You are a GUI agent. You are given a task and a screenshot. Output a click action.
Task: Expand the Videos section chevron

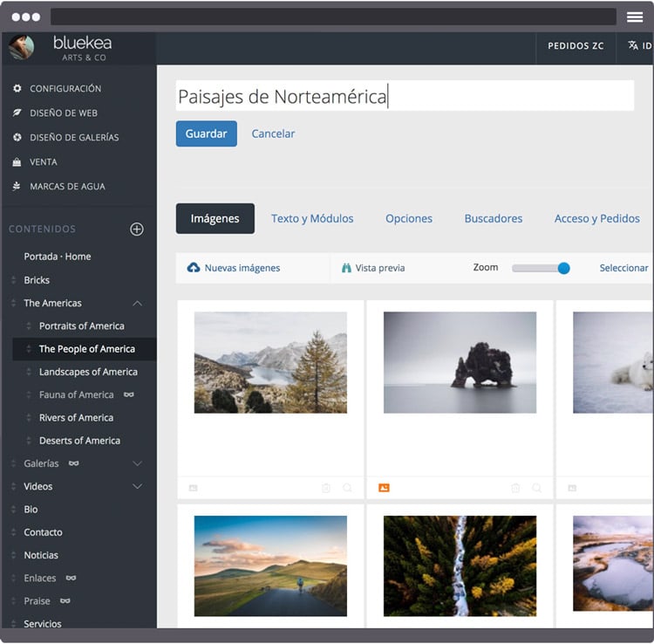click(137, 486)
